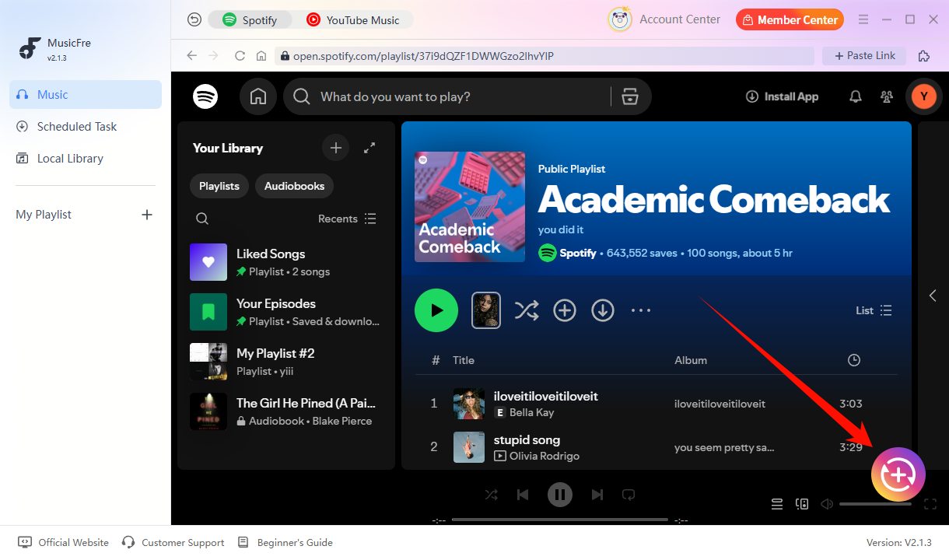Screen dimensions: 949x560
Task: Click the open.spotify.com address bar
Action: point(545,56)
